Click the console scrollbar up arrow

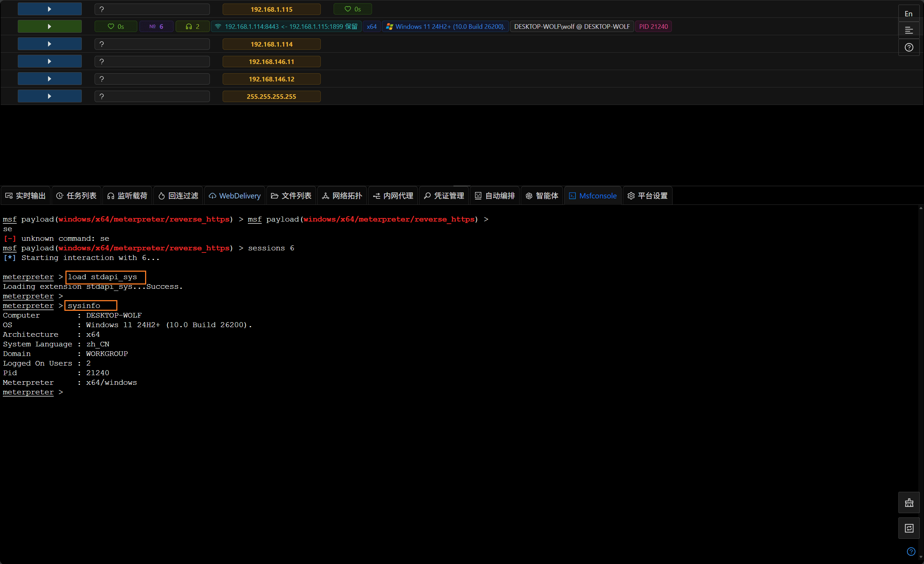tap(921, 208)
